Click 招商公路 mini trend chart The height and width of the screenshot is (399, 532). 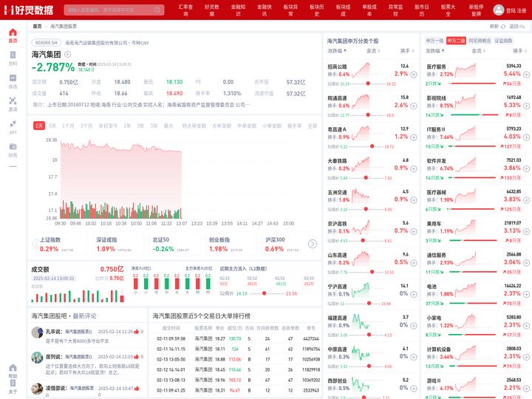point(361,71)
